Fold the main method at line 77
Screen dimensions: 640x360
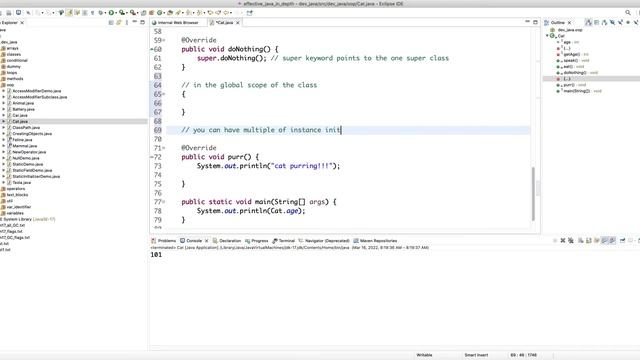coord(164,202)
